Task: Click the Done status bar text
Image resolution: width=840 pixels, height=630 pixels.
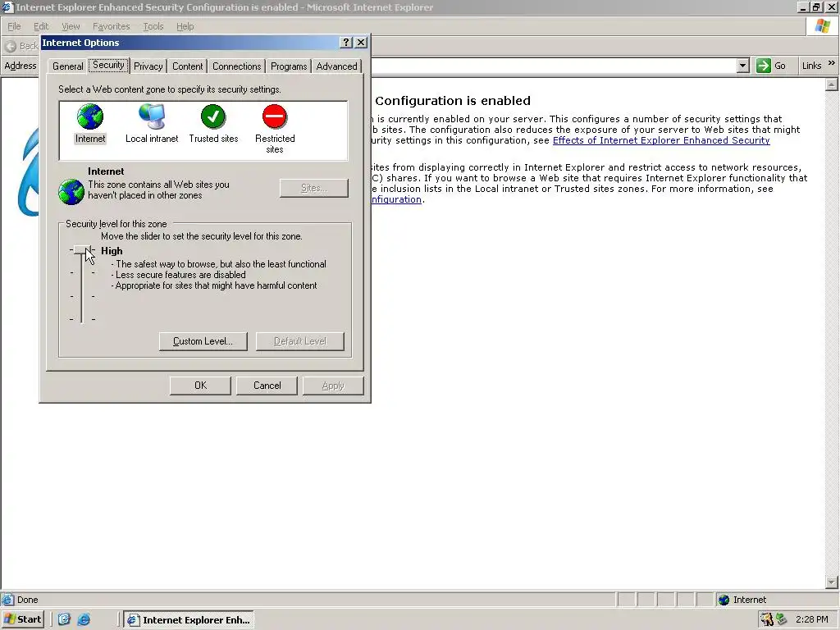Action: pos(27,600)
